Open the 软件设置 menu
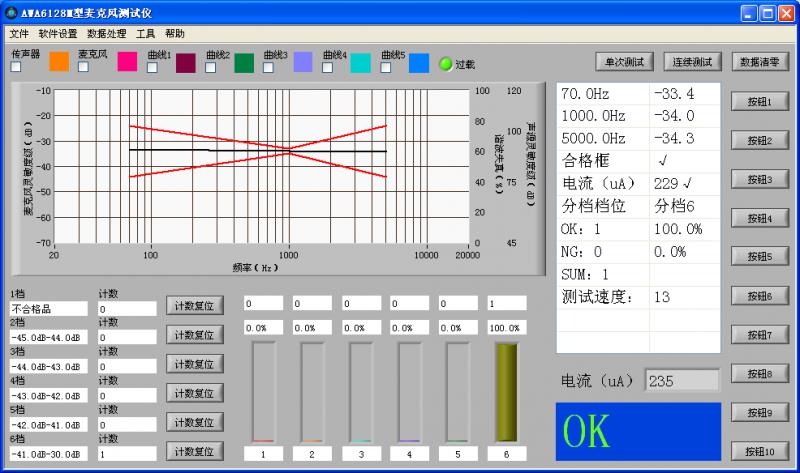Screen dimensions: 800x473 point(58,33)
